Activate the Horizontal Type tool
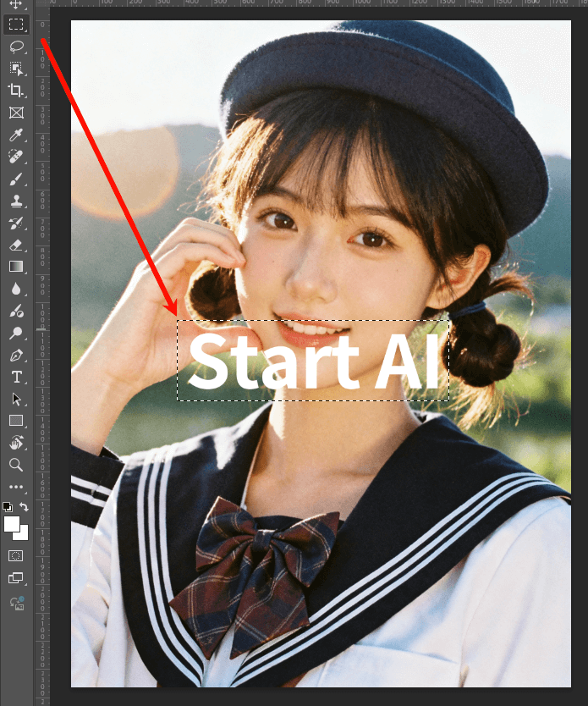The image size is (588, 706). coord(15,377)
